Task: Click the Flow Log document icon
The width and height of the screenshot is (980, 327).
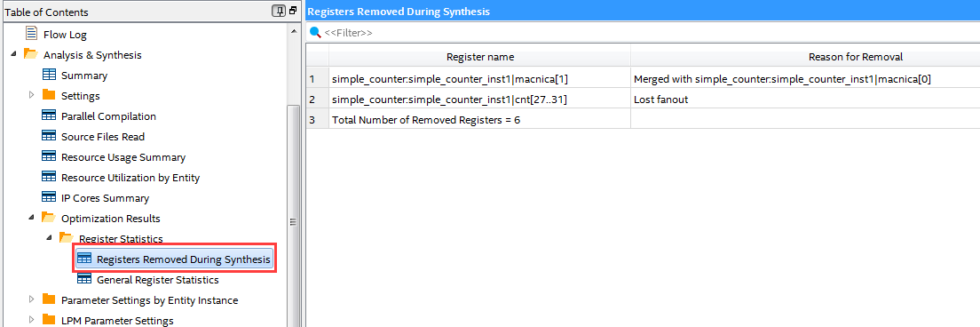Action: tap(31, 34)
